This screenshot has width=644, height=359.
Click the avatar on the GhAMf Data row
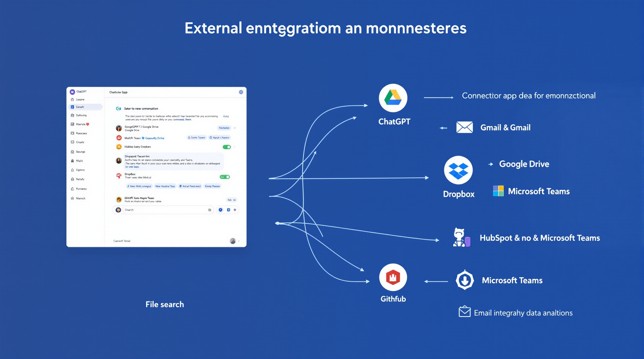(119, 199)
